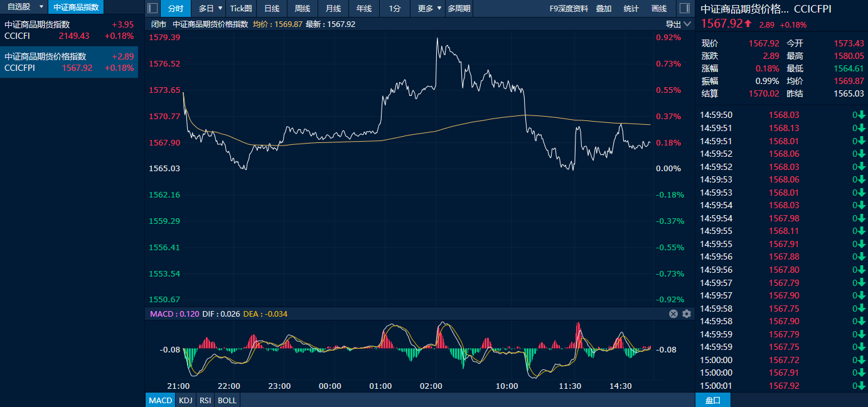868x407 pixels.
Task: Click green arrow on 15:00:01 tick row
Action: tap(862, 386)
